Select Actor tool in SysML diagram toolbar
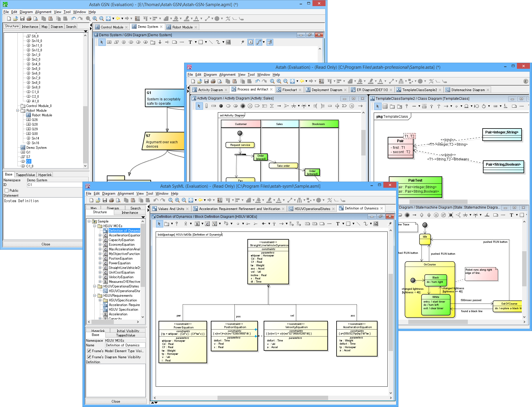Viewport: 532px width, 407px height. (x=186, y=224)
